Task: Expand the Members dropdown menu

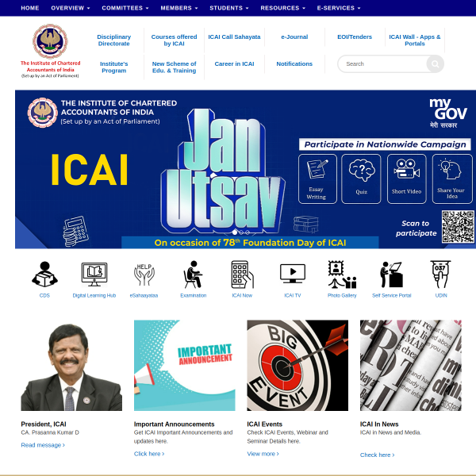Action: point(179,8)
